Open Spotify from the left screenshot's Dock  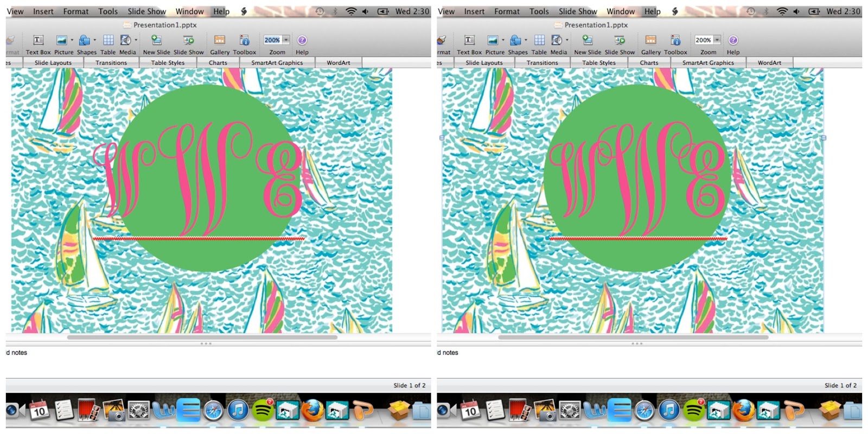(263, 410)
